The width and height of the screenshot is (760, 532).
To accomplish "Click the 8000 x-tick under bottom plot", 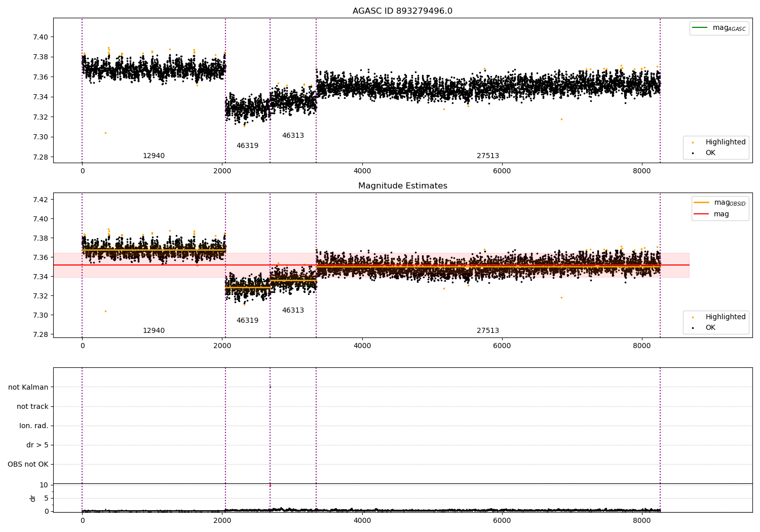I will click(641, 520).
